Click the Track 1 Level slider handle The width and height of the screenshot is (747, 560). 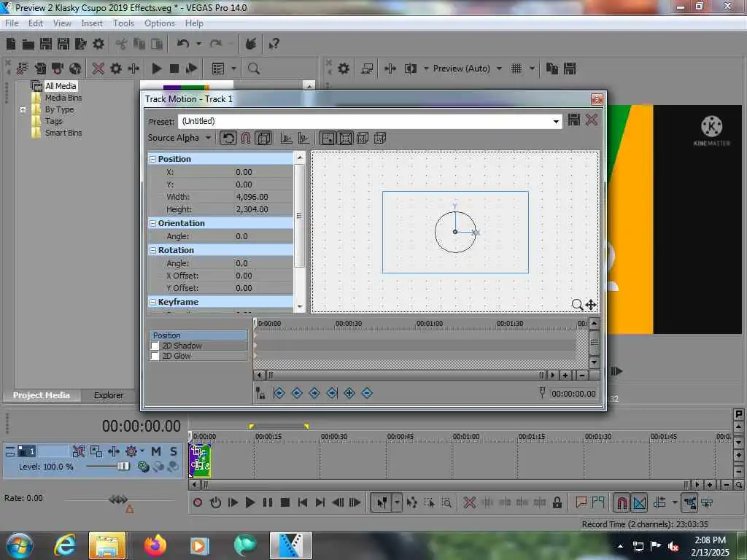tap(123, 466)
